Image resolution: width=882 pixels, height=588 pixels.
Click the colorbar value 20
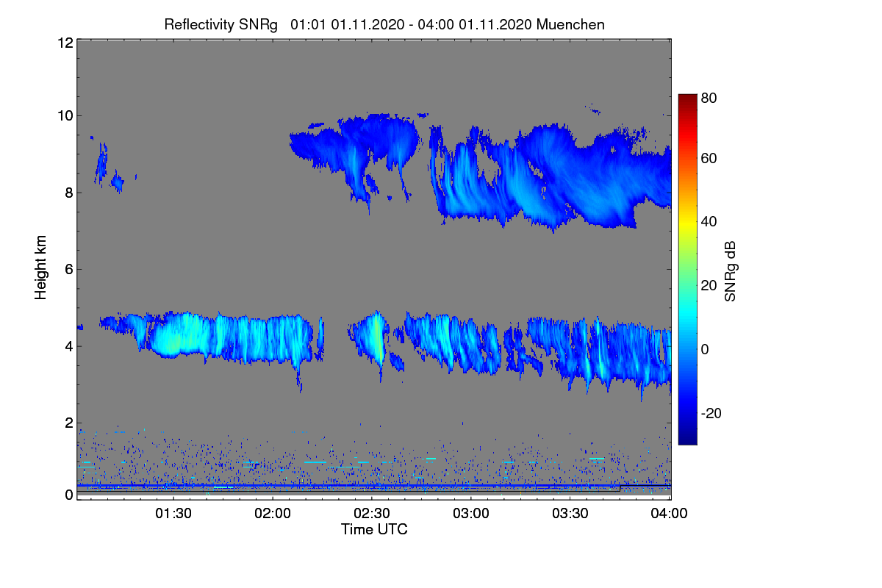(709, 285)
